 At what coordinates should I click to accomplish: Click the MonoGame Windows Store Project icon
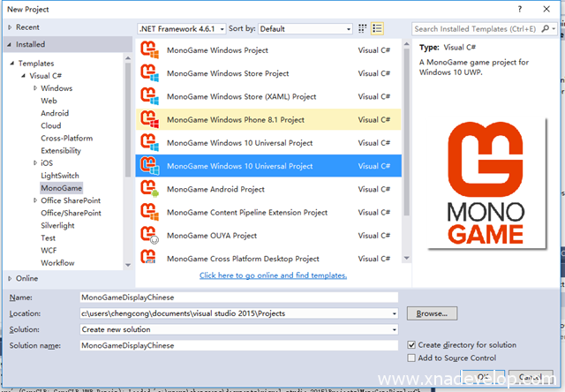click(149, 73)
